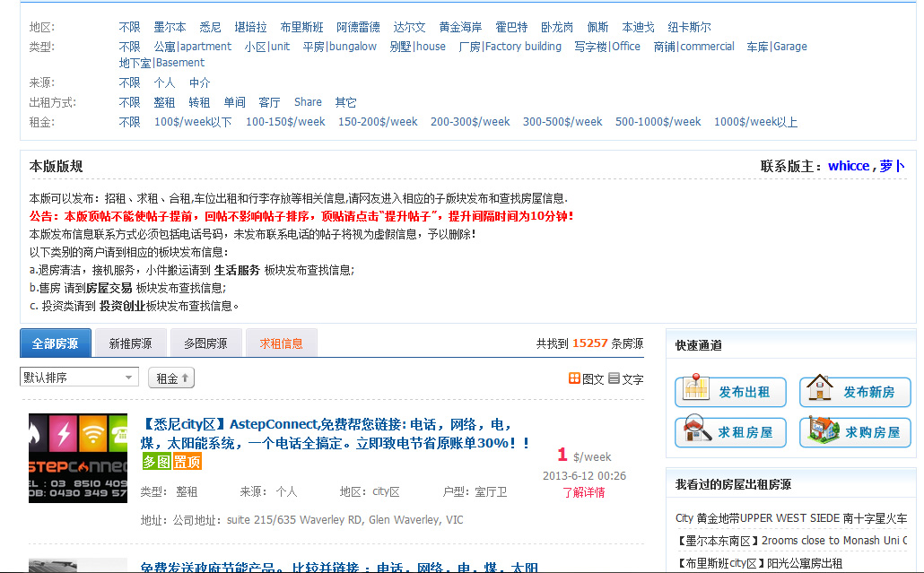Screen dimensions: 924x573
Task: Filter region by 墨尔本
Action: click(x=170, y=27)
